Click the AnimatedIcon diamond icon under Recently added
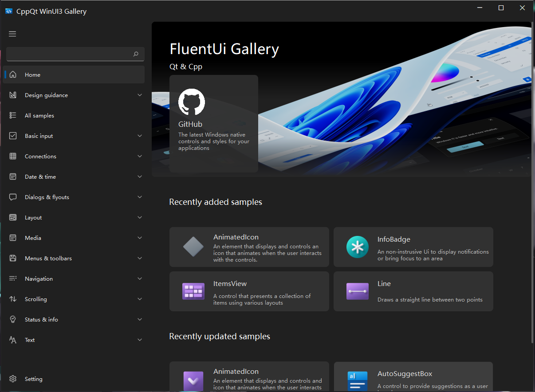Image resolution: width=535 pixels, height=392 pixels. tap(193, 247)
